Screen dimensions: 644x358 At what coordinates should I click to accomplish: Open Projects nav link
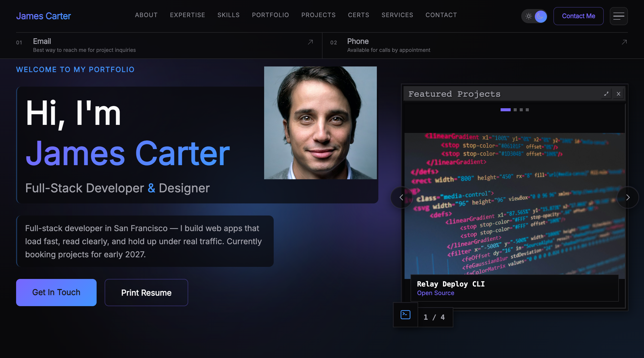coord(318,15)
